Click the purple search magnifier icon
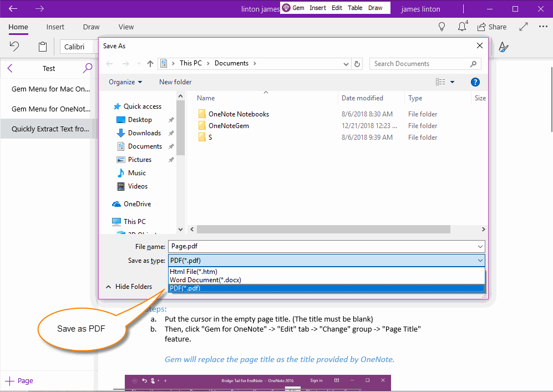Image resolution: width=553 pixels, height=392 pixels. (x=88, y=68)
